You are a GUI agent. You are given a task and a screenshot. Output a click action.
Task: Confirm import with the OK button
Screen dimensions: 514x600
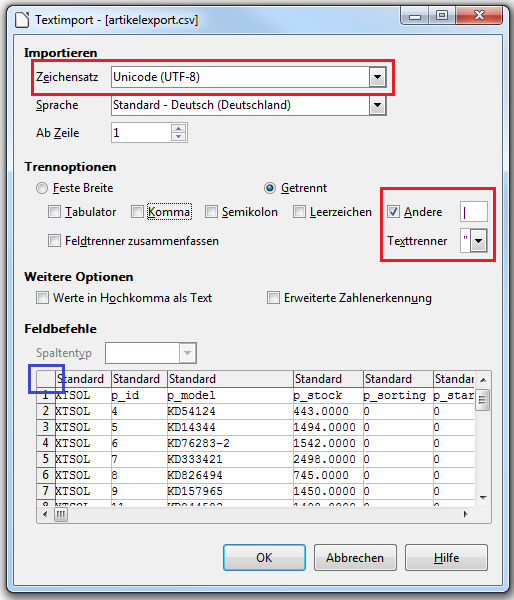(264, 558)
